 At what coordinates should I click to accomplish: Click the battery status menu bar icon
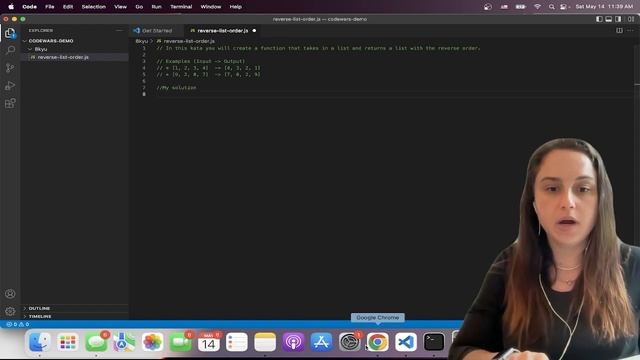(x=520, y=7)
